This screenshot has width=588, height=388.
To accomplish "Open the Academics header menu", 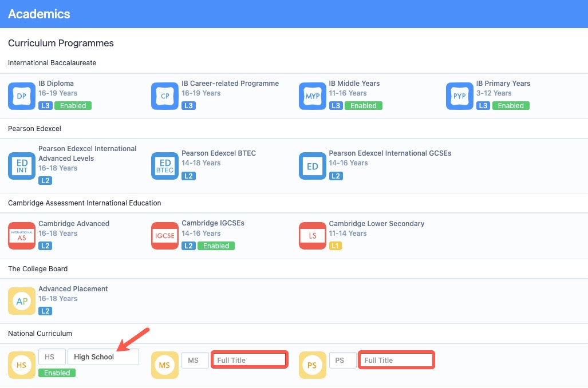I will coord(38,14).
